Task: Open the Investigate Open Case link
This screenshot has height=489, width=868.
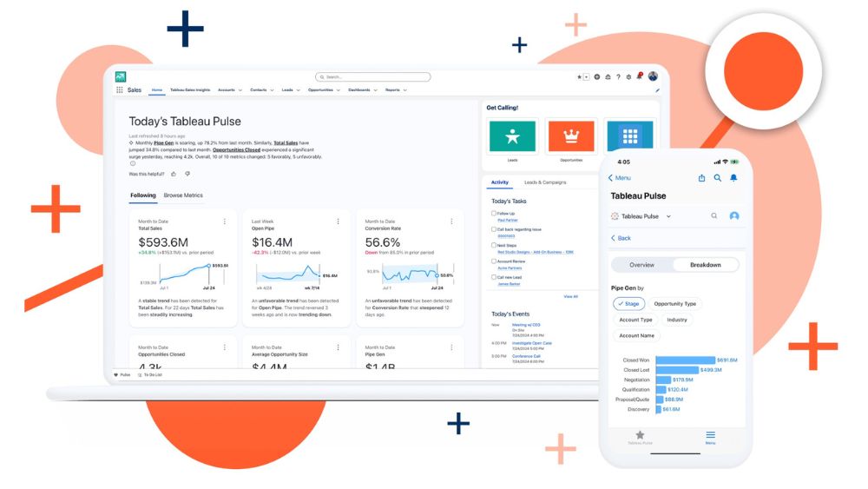Action: (x=532, y=343)
